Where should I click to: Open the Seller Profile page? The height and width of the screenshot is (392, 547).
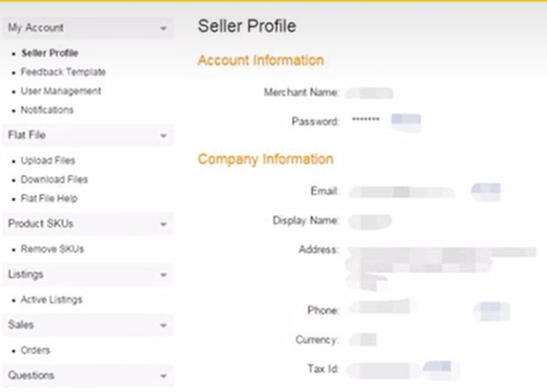(49, 53)
